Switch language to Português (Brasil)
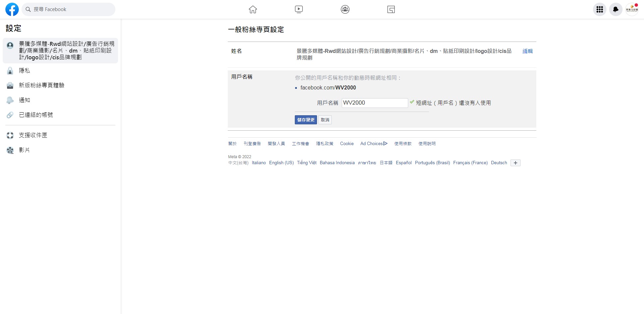 [x=432, y=163]
